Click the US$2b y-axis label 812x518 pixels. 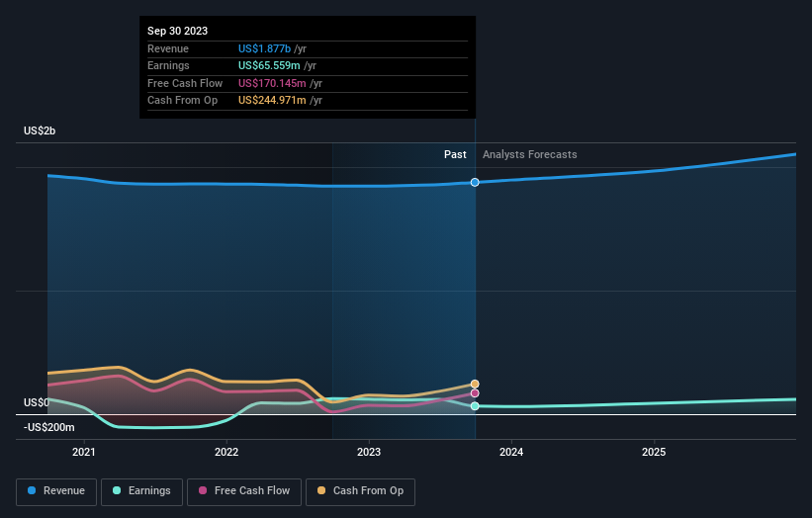40,130
